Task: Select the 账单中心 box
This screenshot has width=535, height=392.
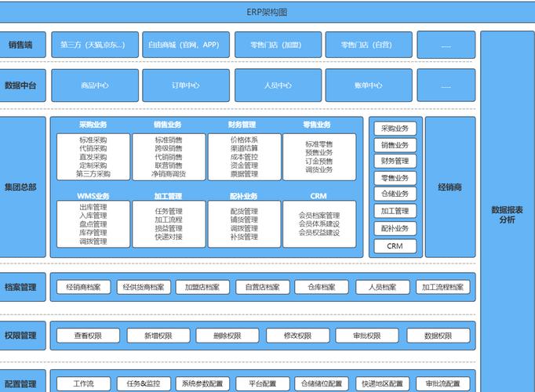Action: (x=369, y=85)
